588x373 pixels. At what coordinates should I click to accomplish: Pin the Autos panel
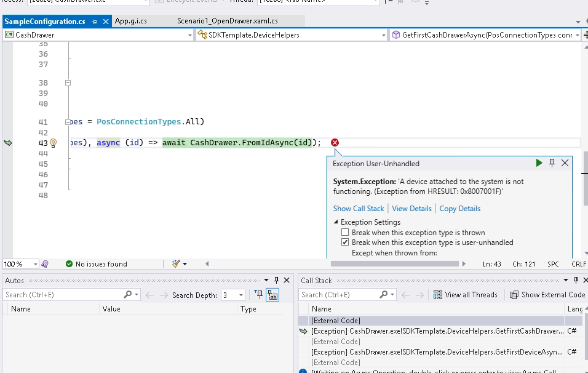[x=276, y=280]
